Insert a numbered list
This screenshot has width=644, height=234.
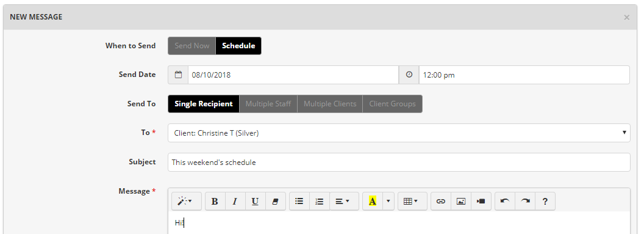click(320, 202)
